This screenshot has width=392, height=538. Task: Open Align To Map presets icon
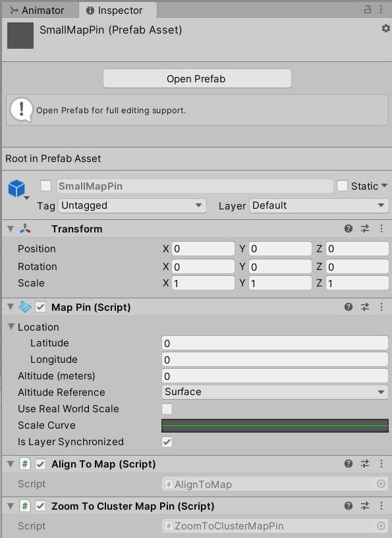pyautogui.click(x=365, y=464)
